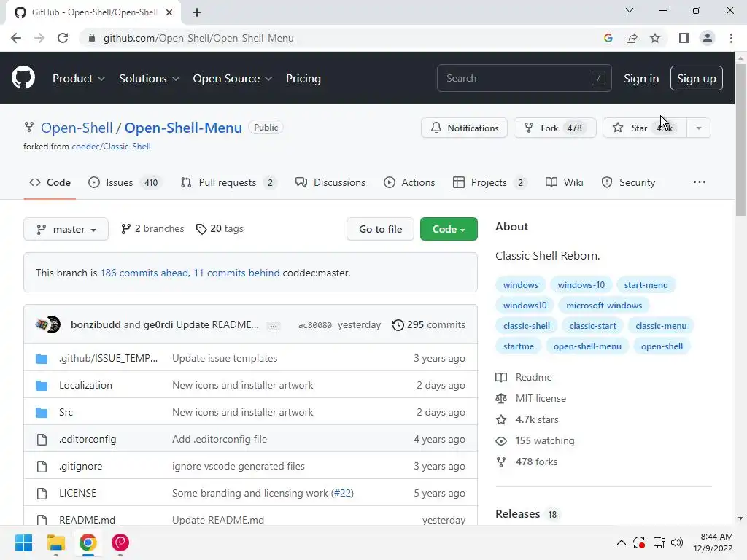Open the .gitignore file
Viewport: 747px width, 560px height.
coord(80,466)
